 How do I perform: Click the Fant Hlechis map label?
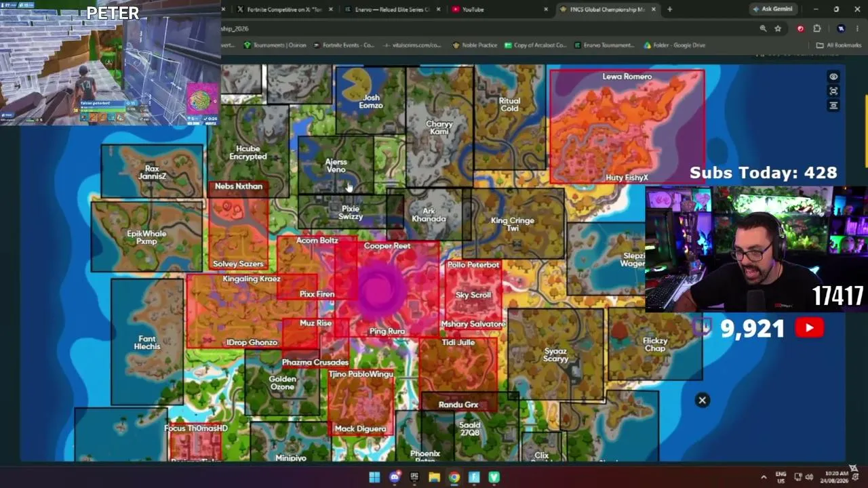pyautogui.click(x=147, y=342)
